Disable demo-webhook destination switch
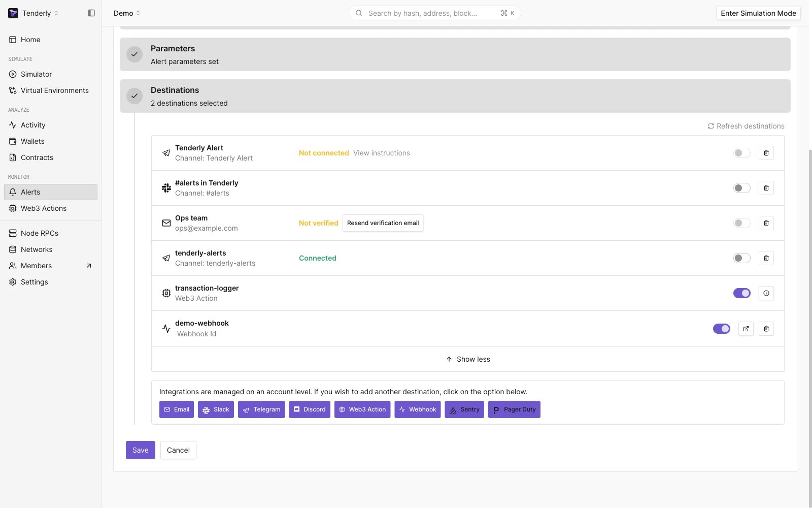 (722, 329)
